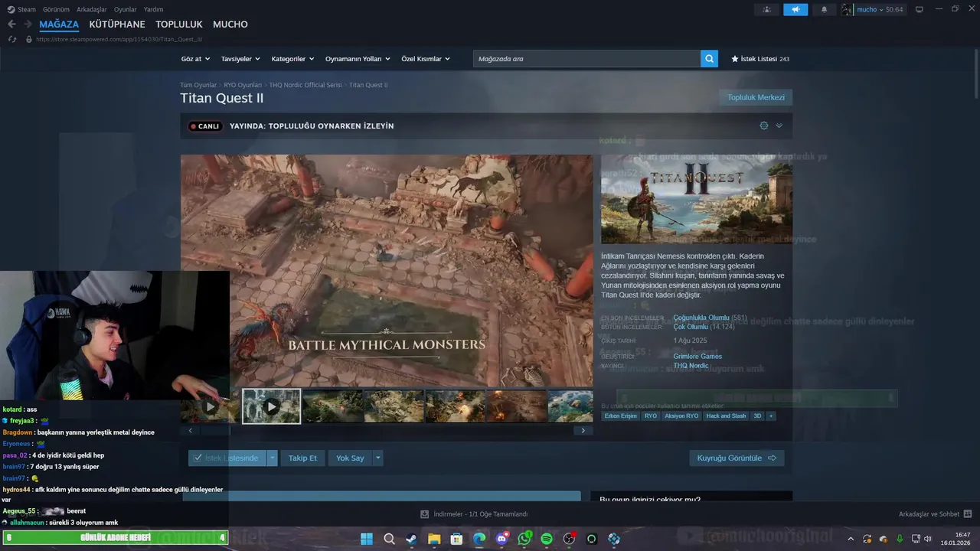980x551 pixels.
Task: Click inside the Mağazada ara search field
Action: pyautogui.click(x=586, y=59)
